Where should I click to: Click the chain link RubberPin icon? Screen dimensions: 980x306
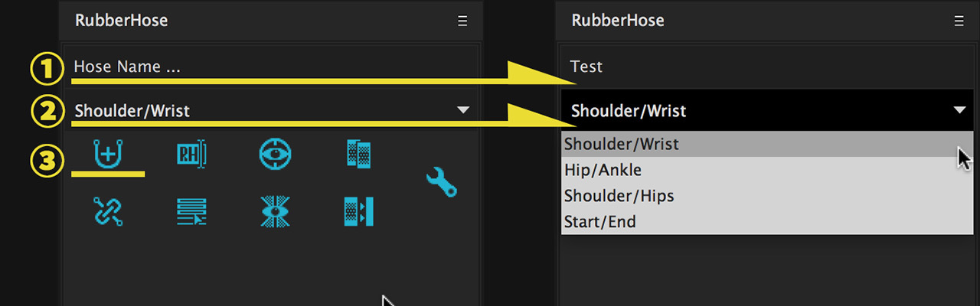[x=108, y=211]
